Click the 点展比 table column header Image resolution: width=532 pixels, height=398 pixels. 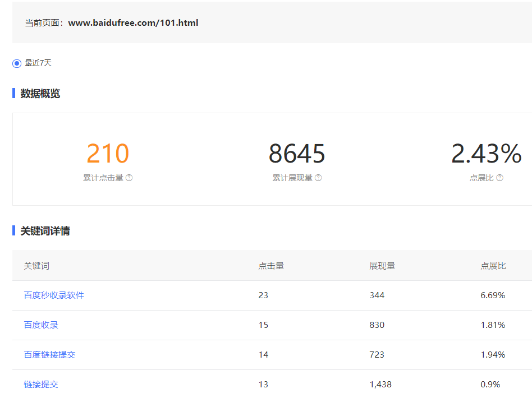[x=493, y=266]
